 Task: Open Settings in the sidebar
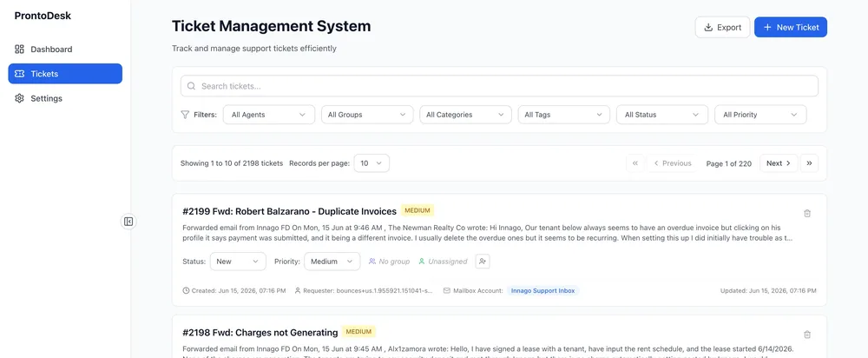[x=65, y=98]
